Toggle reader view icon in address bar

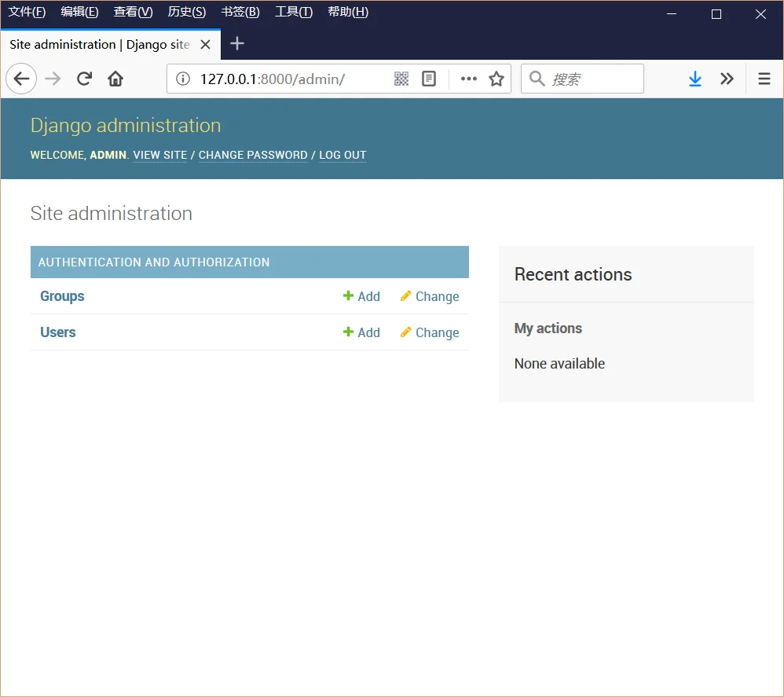coord(429,79)
